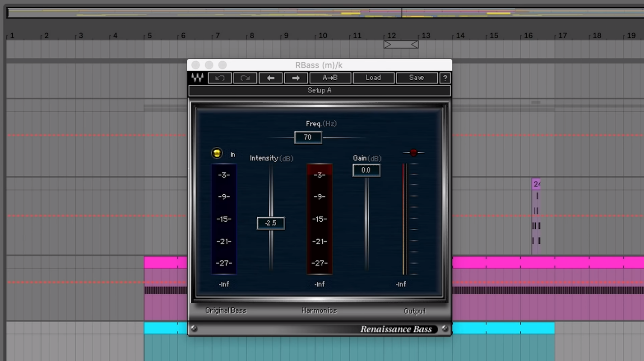Go to previous preset with left arrow
644x361 pixels.
pos(271,78)
